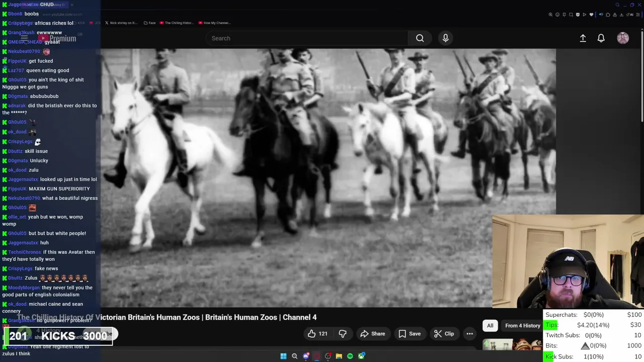Image resolution: width=644 pixels, height=362 pixels.
Task: Create a clip with the Clip button
Action: click(444, 334)
